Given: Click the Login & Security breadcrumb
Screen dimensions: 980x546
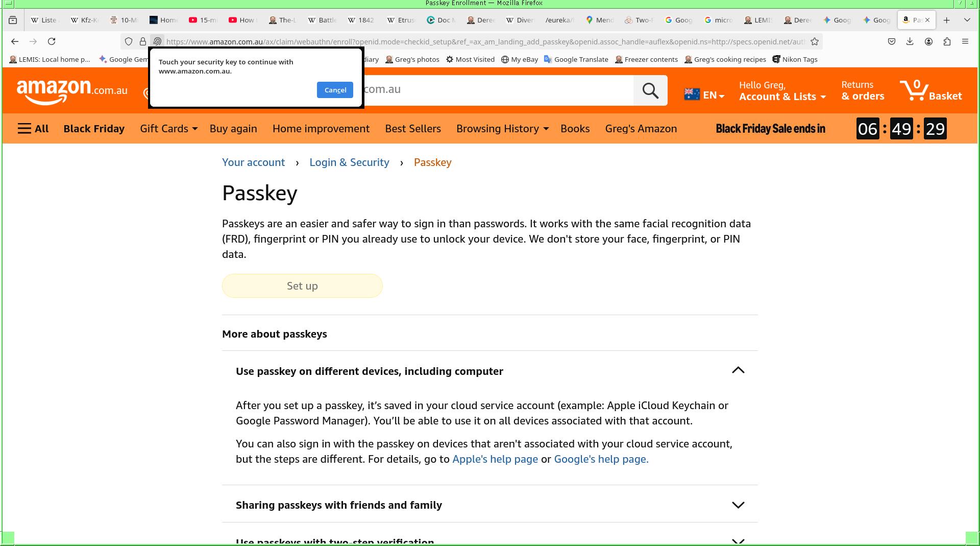Looking at the screenshot, I should pyautogui.click(x=349, y=162).
